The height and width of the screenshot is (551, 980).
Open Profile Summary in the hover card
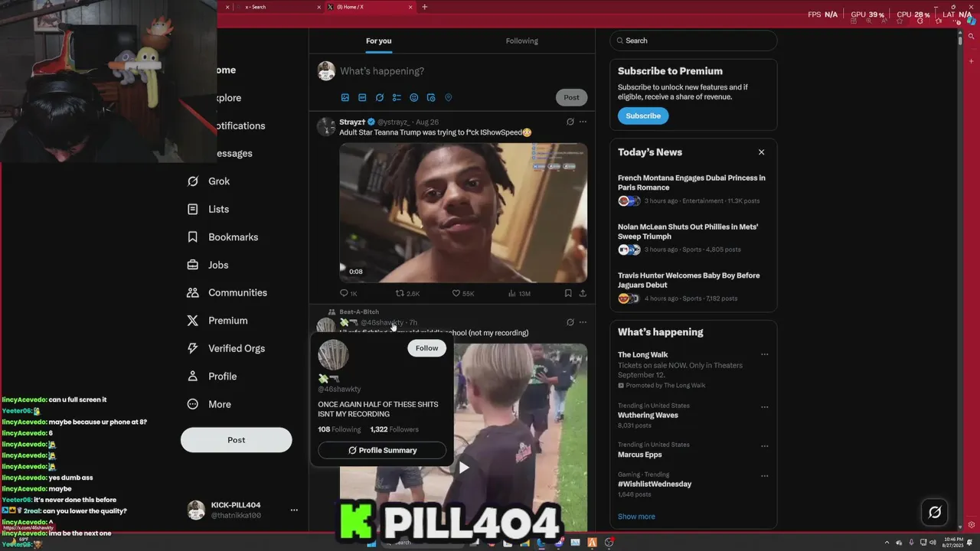(382, 450)
